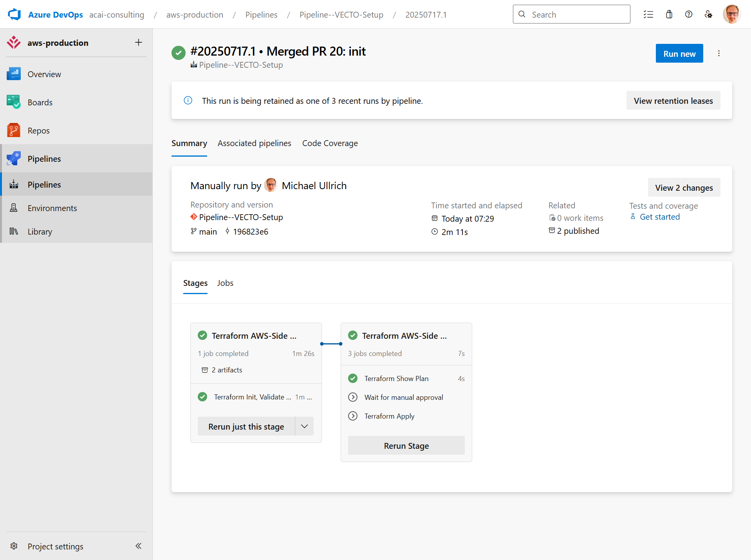Click the info icon in retention banner
Screen dimensions: 751x560
(x=188, y=101)
